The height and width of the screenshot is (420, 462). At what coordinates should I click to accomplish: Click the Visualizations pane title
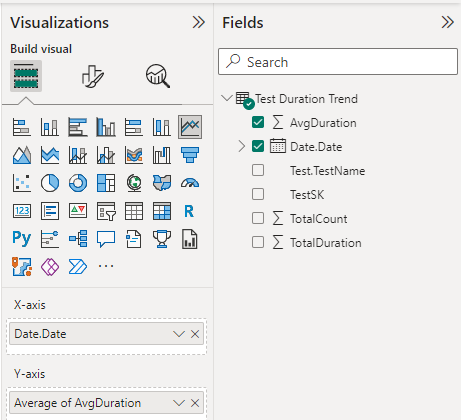tap(60, 23)
